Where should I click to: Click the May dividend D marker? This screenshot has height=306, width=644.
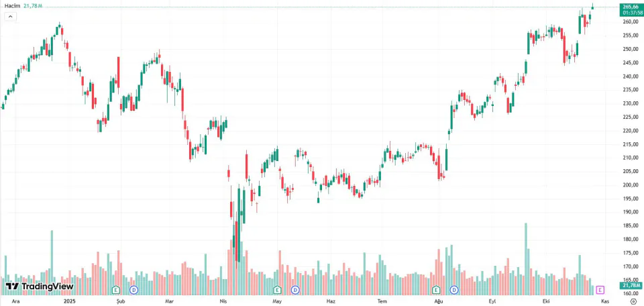(295, 290)
